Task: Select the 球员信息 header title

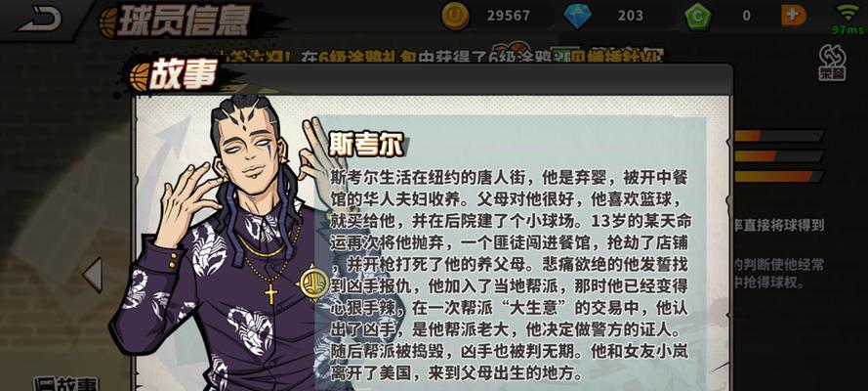Action: point(184,22)
